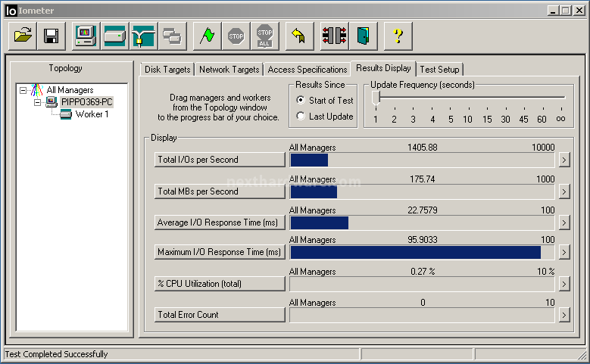This screenshot has width=590, height=364.
Task: Add a new disk worker
Action: (115, 36)
